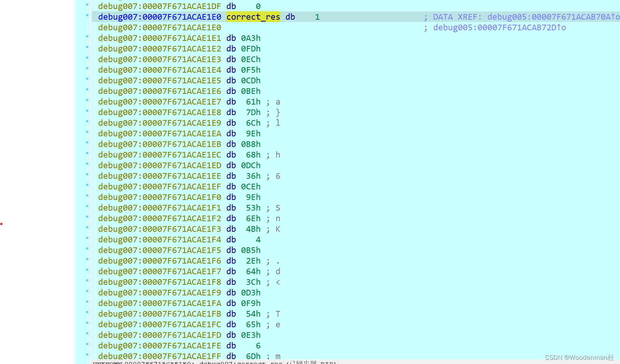Click the value 6Ch at address ...E1E9
620x364 pixels.
tap(253, 123)
